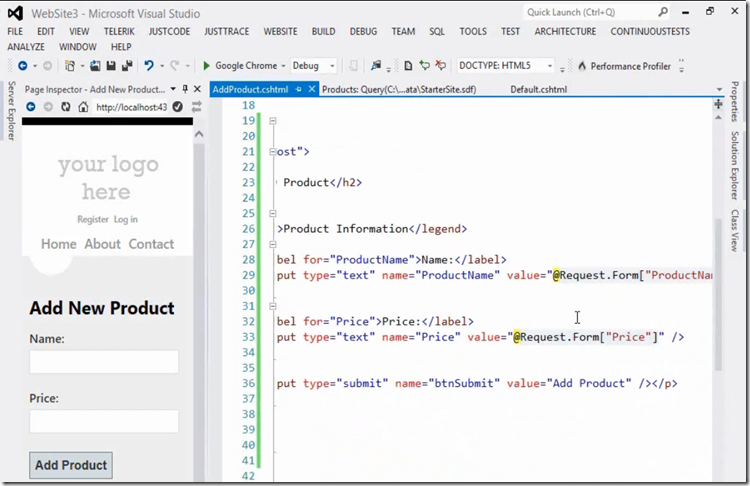Switch to the Products: Query tab

pos(399,89)
